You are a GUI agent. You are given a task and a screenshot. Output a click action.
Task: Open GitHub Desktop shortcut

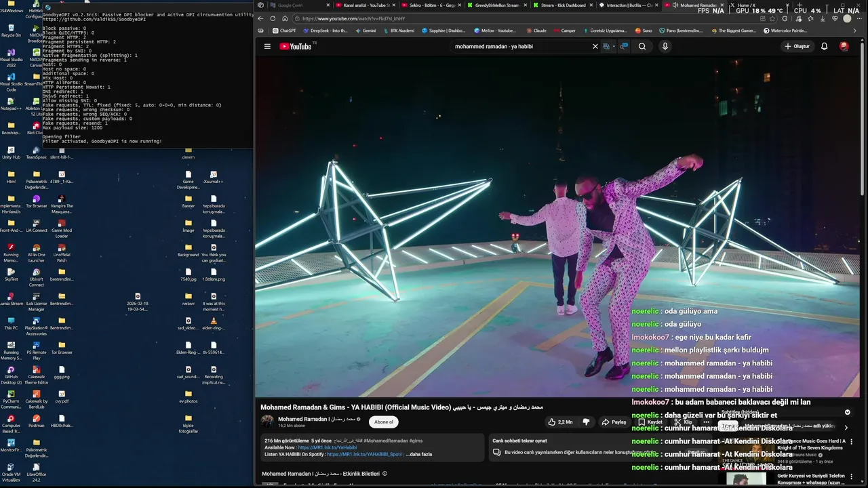[x=11, y=374]
